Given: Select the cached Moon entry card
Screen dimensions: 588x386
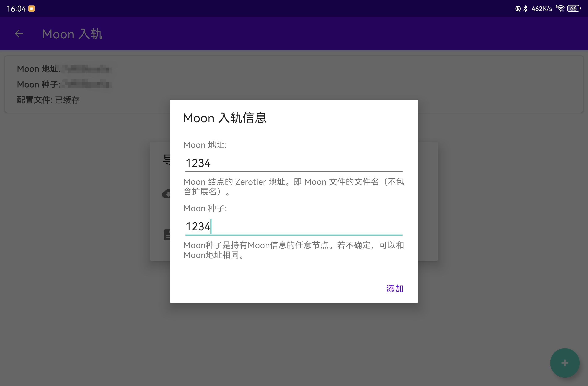Looking at the screenshot, I should pyautogui.click(x=294, y=84).
